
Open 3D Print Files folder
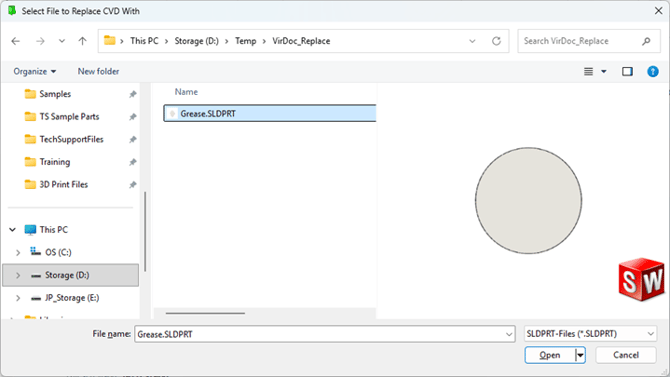coord(64,185)
